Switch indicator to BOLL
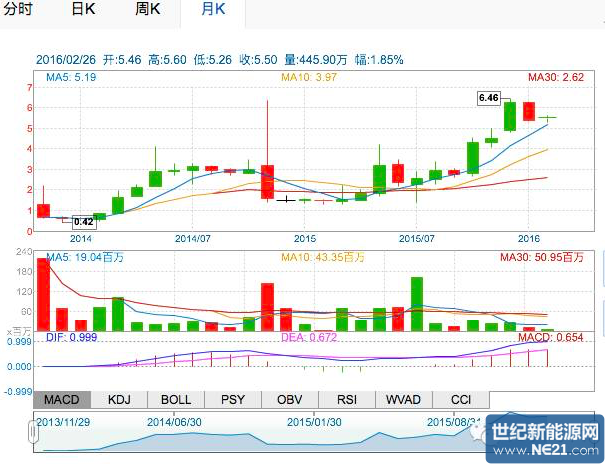Viewport: 610px width, 469px height. (x=175, y=399)
